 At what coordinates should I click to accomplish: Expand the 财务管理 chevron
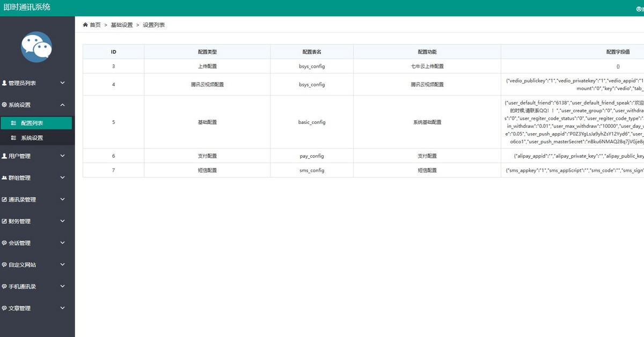click(62, 221)
